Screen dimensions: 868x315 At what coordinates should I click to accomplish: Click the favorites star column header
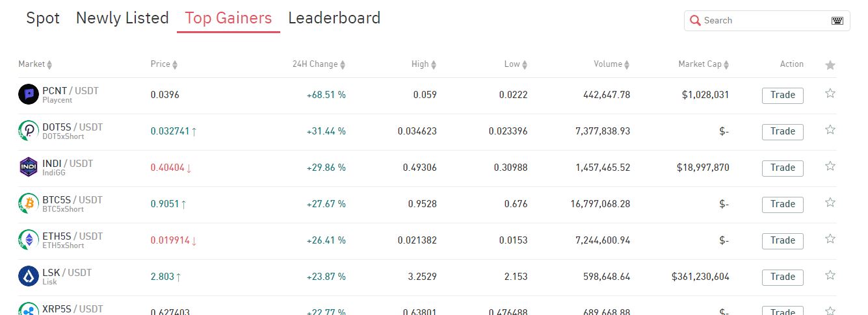tap(830, 65)
